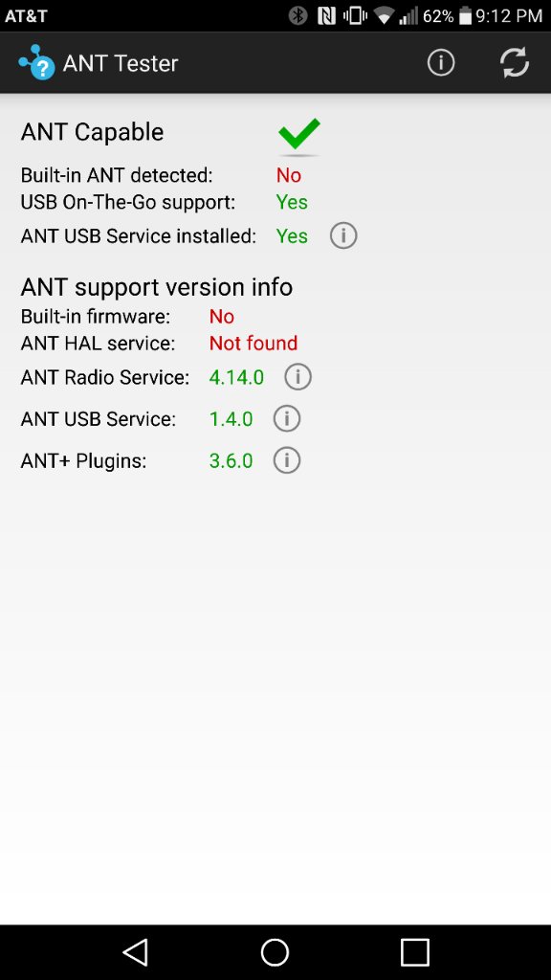Tap the ANT Tester logo icon
Screen dimensions: 551x980
(x=37, y=62)
